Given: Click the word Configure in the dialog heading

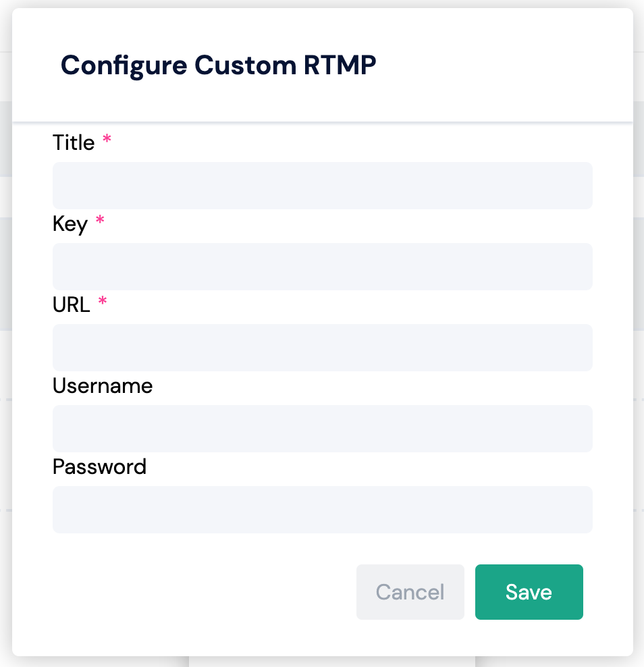Looking at the screenshot, I should tap(124, 65).
